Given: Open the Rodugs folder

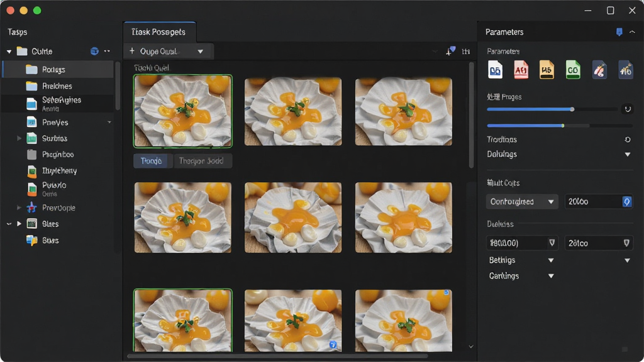Looking at the screenshot, I should [58, 69].
